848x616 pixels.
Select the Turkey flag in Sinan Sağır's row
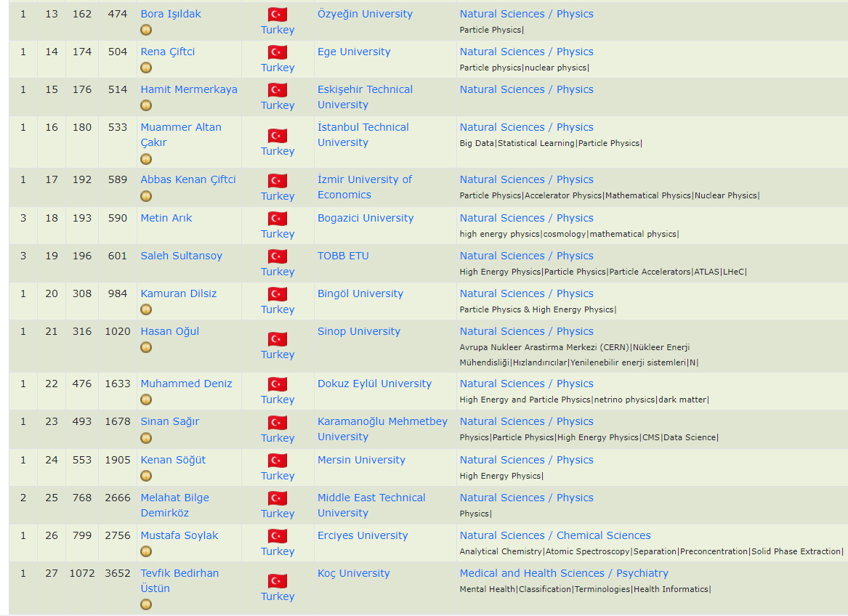click(x=278, y=422)
